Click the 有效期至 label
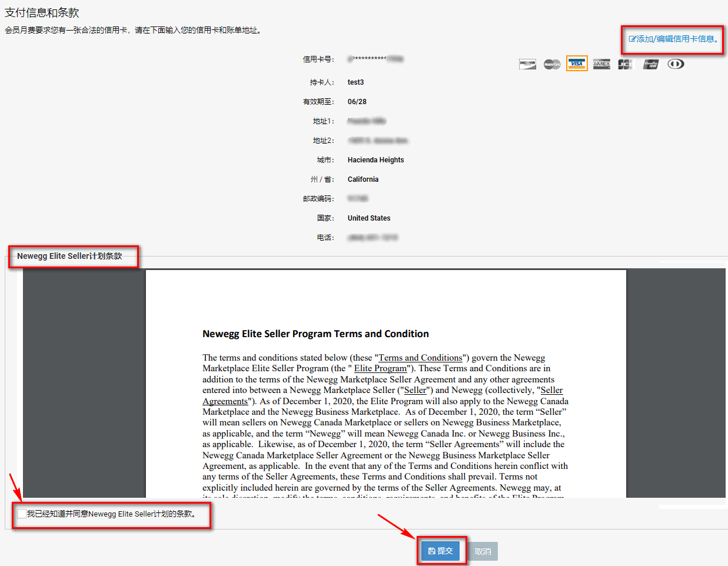 coord(318,102)
